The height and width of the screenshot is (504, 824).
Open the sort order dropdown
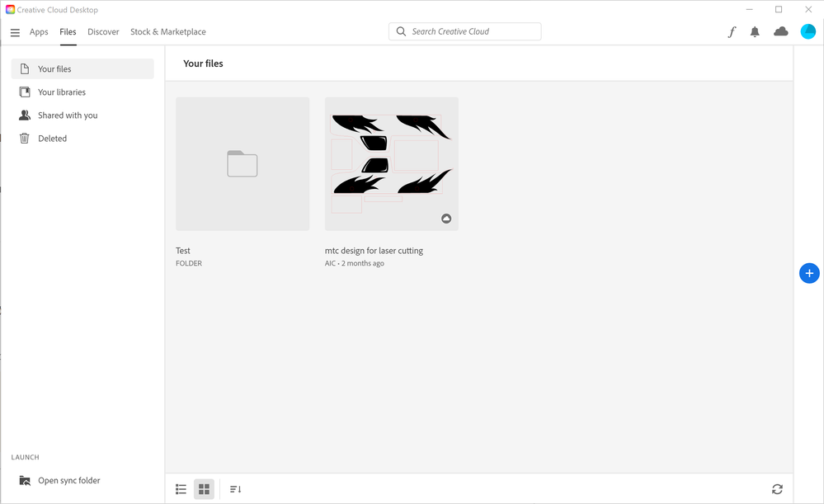pyautogui.click(x=235, y=489)
